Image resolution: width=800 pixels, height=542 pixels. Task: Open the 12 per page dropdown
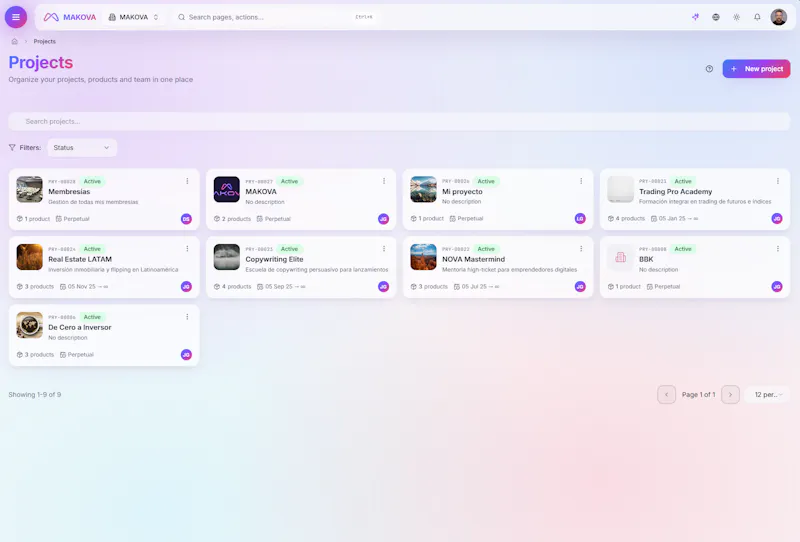[x=768, y=395]
